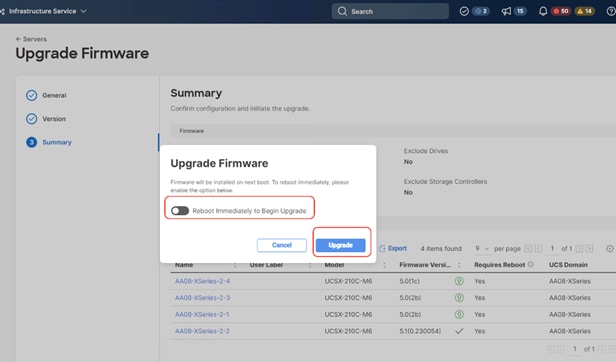Click the Upgrade button in dialog

pyautogui.click(x=341, y=245)
